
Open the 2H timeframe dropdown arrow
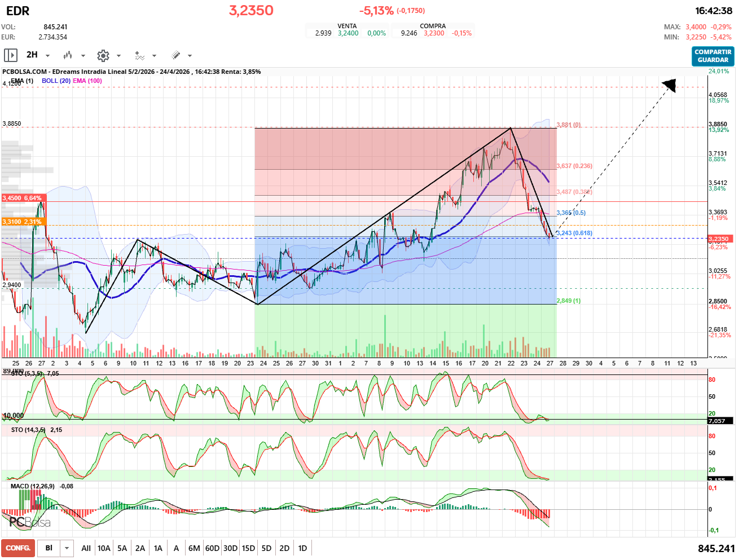(47, 56)
